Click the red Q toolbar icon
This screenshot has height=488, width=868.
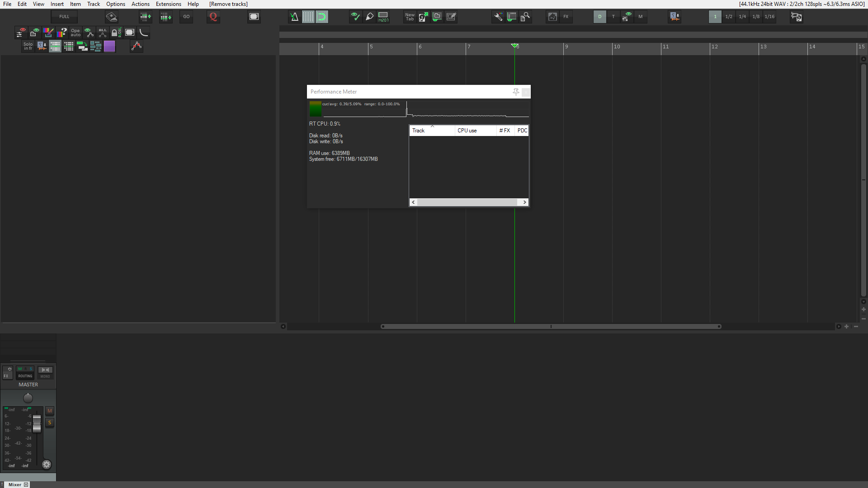click(213, 17)
